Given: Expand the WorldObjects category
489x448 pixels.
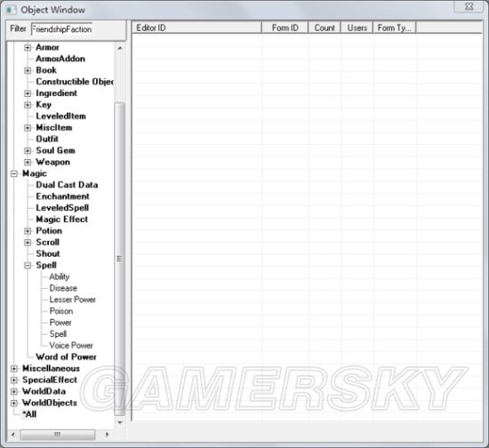Looking at the screenshot, I should tap(14, 403).
